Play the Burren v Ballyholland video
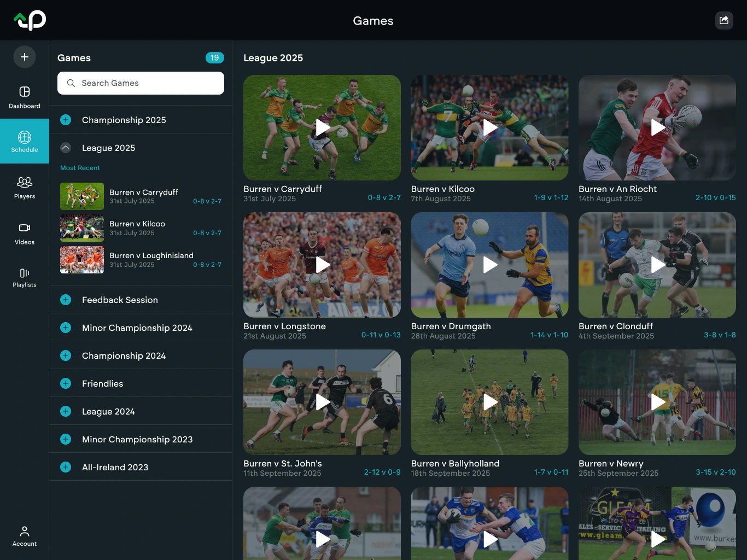747x560 pixels. point(490,402)
